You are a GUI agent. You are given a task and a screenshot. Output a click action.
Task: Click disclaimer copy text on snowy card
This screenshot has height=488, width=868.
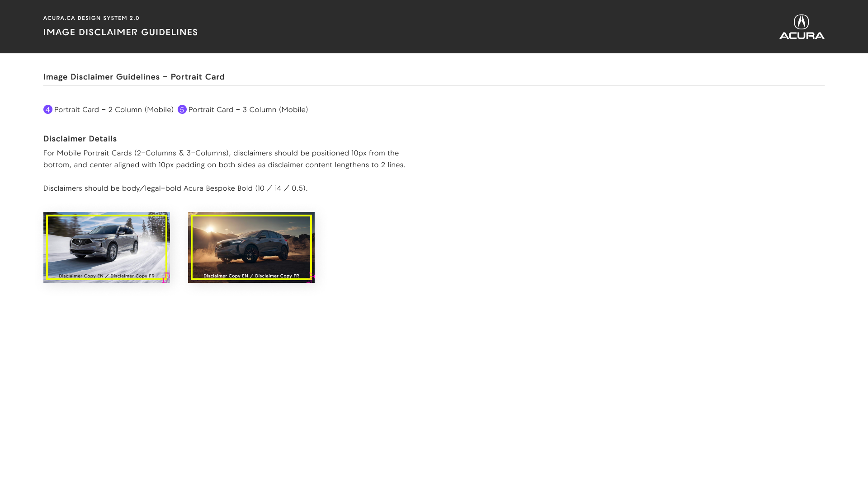(107, 276)
